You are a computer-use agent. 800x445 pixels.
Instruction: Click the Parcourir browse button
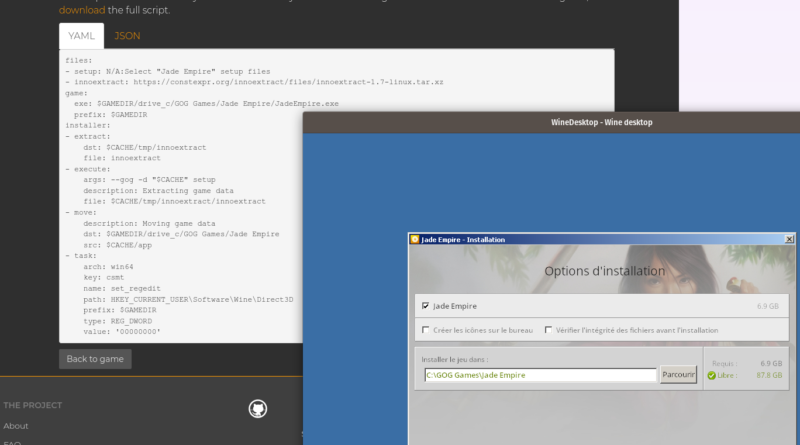click(678, 375)
